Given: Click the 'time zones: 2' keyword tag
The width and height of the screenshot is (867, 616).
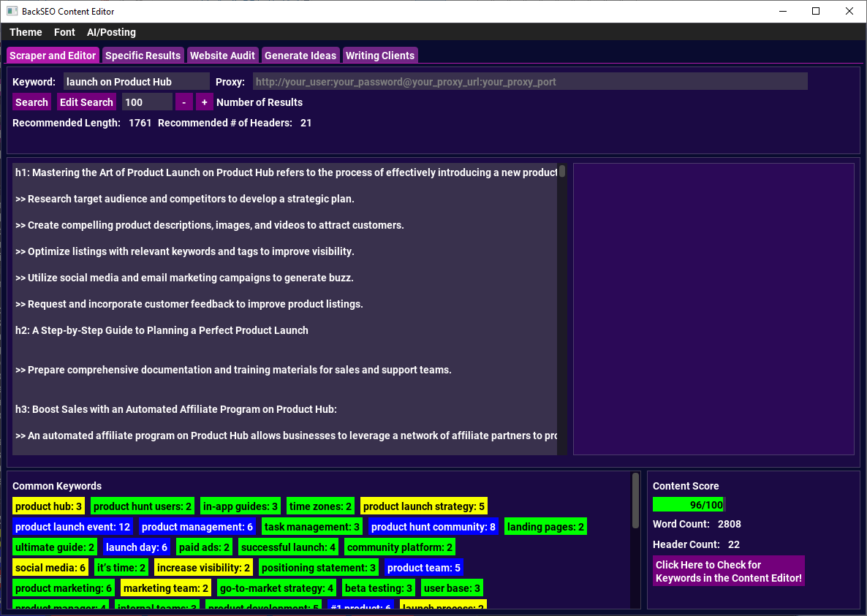Looking at the screenshot, I should (320, 506).
